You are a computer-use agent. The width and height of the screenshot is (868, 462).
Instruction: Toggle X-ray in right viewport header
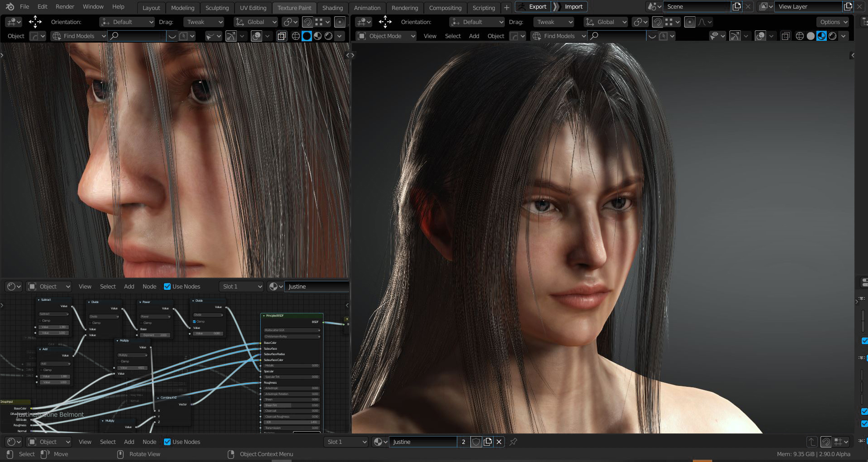pyautogui.click(x=786, y=36)
